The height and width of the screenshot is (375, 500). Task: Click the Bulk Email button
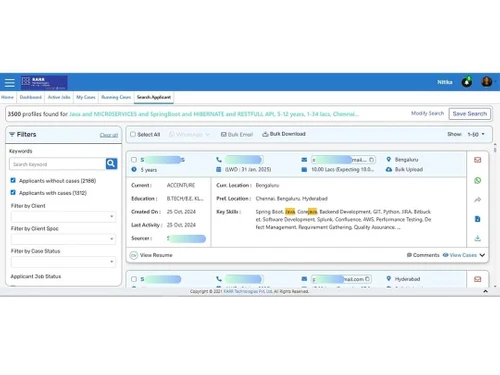pos(237,134)
